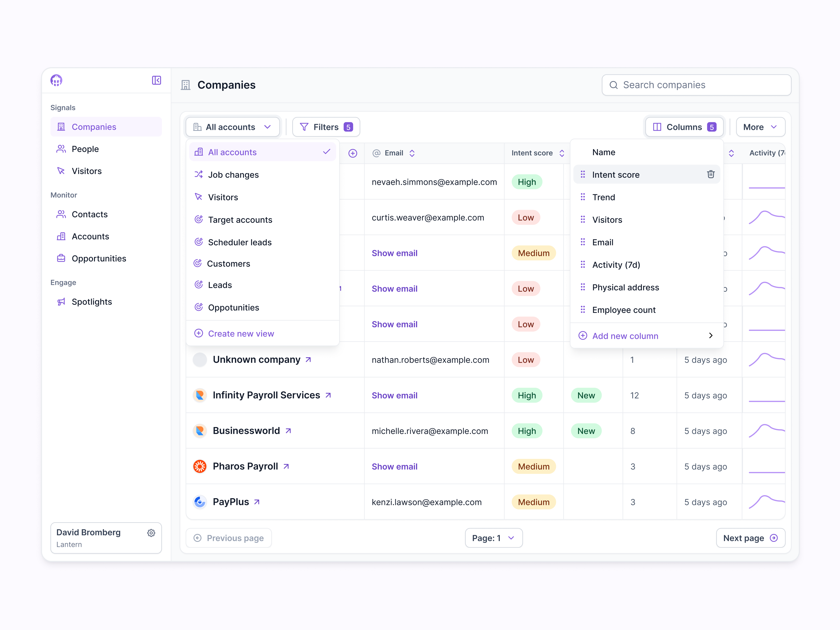
Task: Select Opportunities under Monitor
Action: pos(99,258)
